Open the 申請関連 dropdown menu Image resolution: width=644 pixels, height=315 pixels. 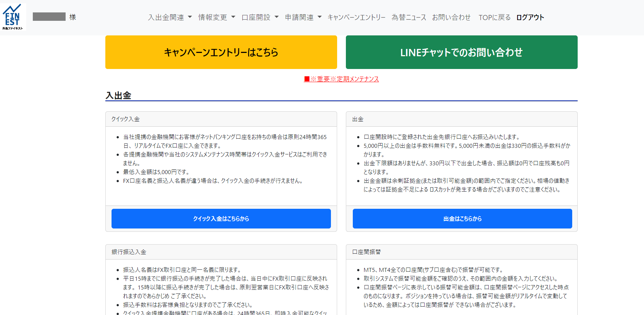tap(303, 18)
